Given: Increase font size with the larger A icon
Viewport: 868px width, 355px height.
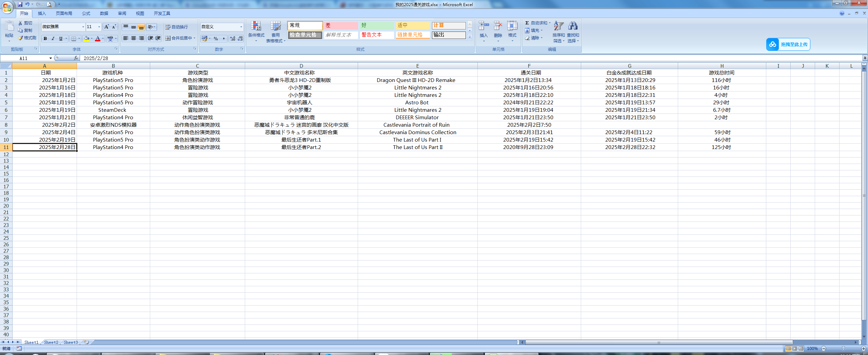Looking at the screenshot, I should [x=106, y=27].
